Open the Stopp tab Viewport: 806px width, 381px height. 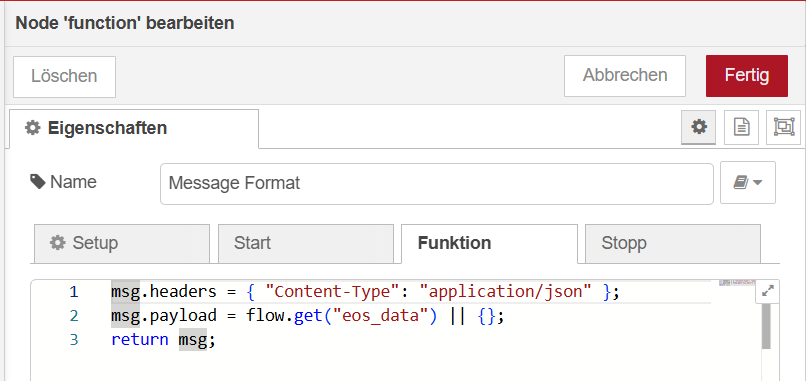click(673, 243)
